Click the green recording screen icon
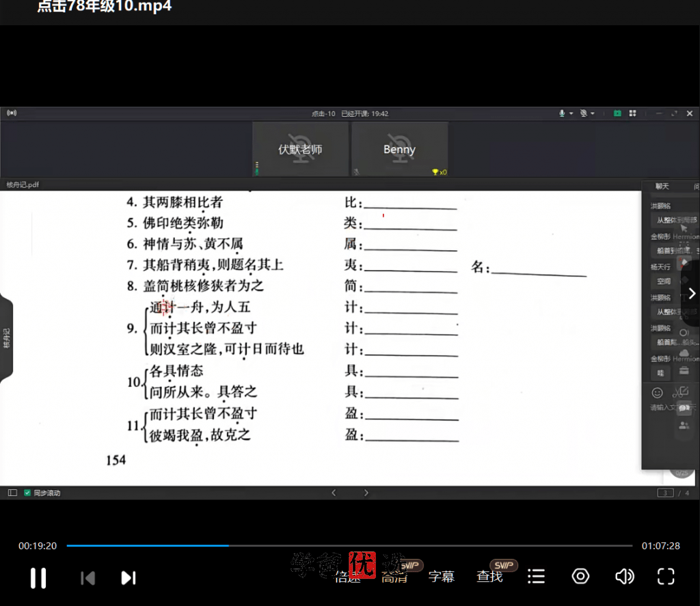 click(x=617, y=113)
